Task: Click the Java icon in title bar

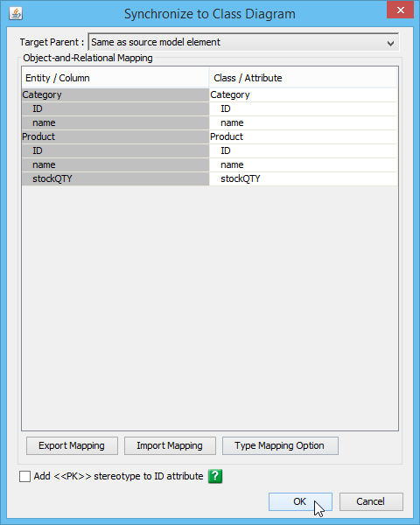Action: pyautogui.click(x=16, y=13)
